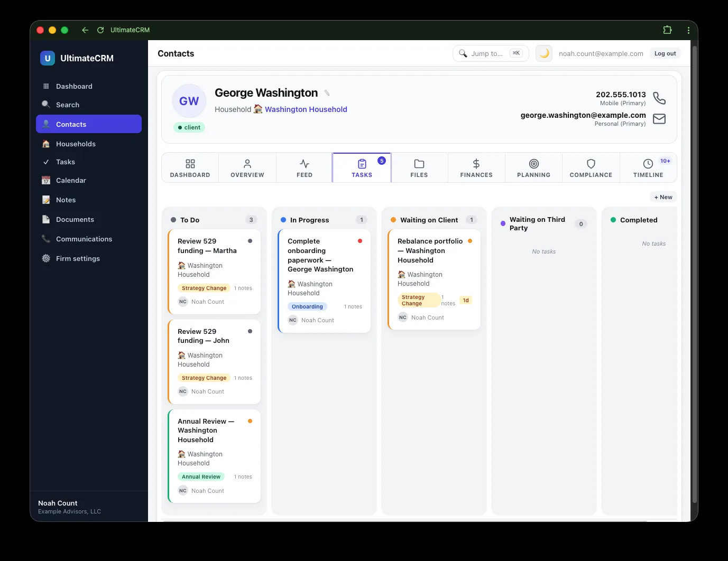Click the george.washington@example.com email address
The height and width of the screenshot is (561, 728).
583,115
